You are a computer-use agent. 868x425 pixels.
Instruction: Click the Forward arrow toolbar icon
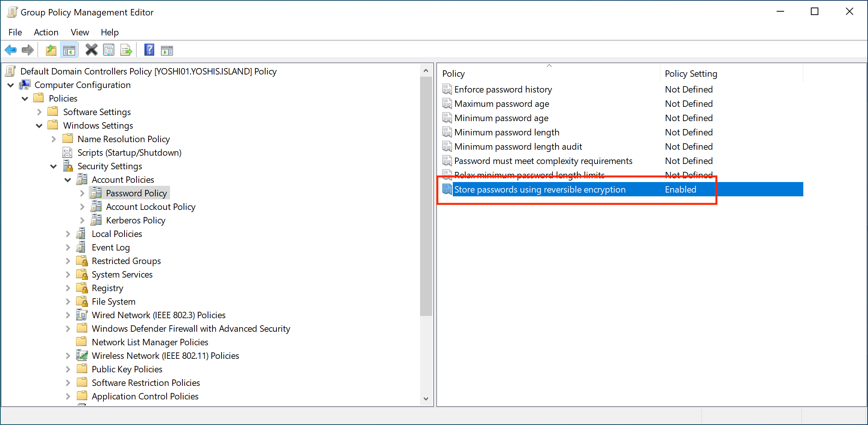tap(28, 50)
